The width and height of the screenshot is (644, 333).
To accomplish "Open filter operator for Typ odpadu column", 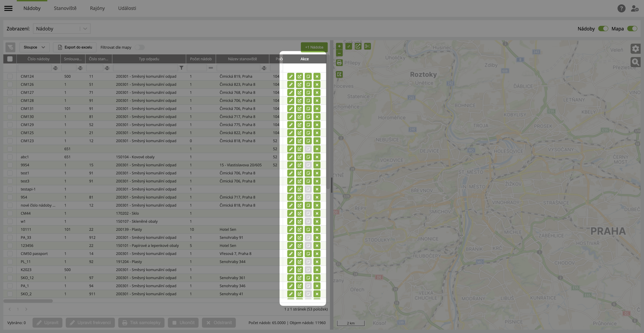I will pyautogui.click(x=181, y=68).
